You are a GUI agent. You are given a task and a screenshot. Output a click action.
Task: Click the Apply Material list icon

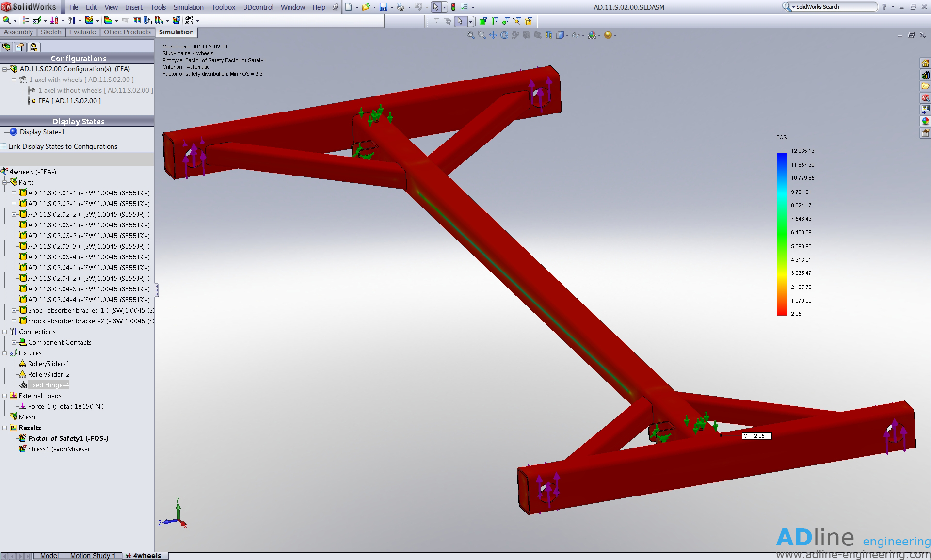coord(26,20)
